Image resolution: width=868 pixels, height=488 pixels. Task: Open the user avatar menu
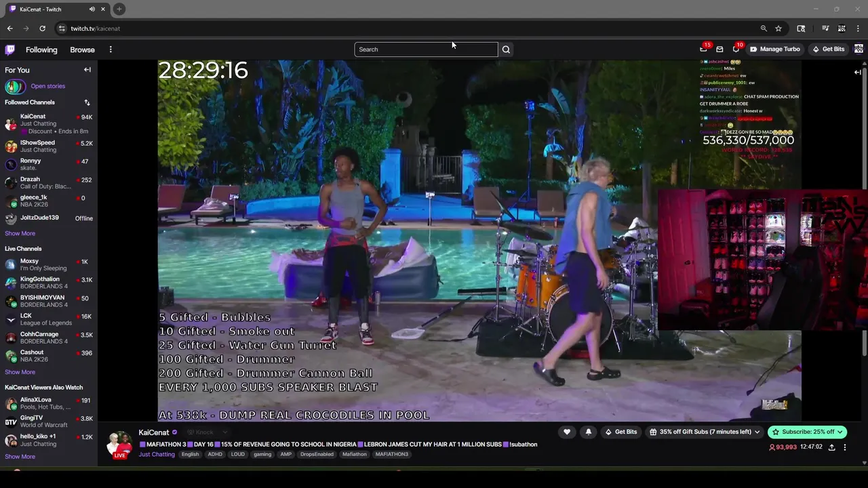859,49
